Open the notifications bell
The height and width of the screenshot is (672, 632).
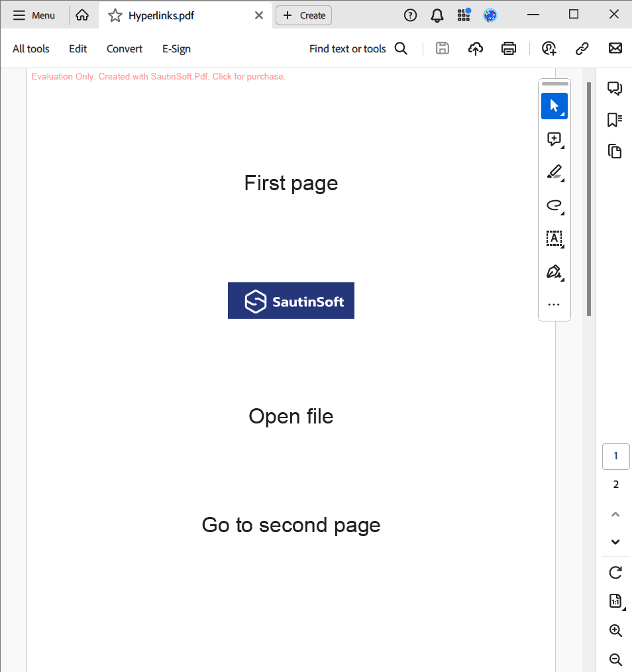point(437,15)
